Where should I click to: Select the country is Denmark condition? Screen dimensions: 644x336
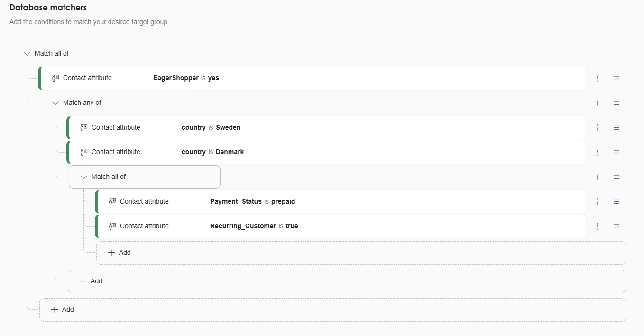pyautogui.click(x=212, y=152)
